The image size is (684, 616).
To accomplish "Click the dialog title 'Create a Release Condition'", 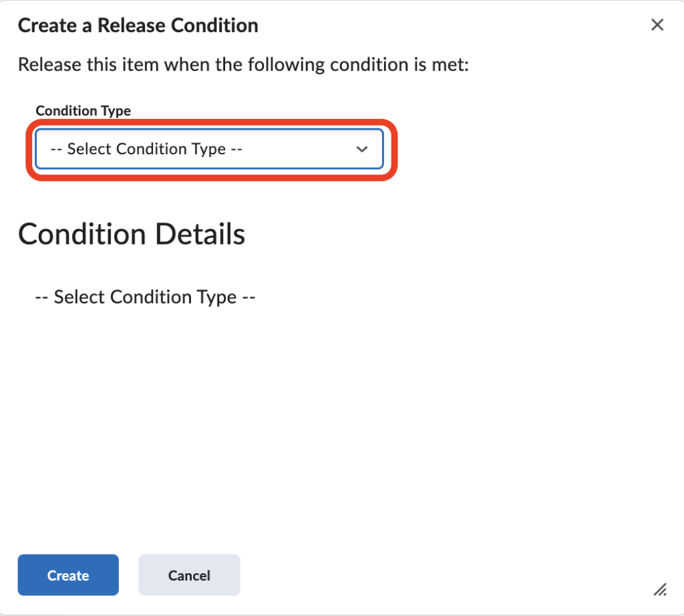I will pyautogui.click(x=138, y=26).
